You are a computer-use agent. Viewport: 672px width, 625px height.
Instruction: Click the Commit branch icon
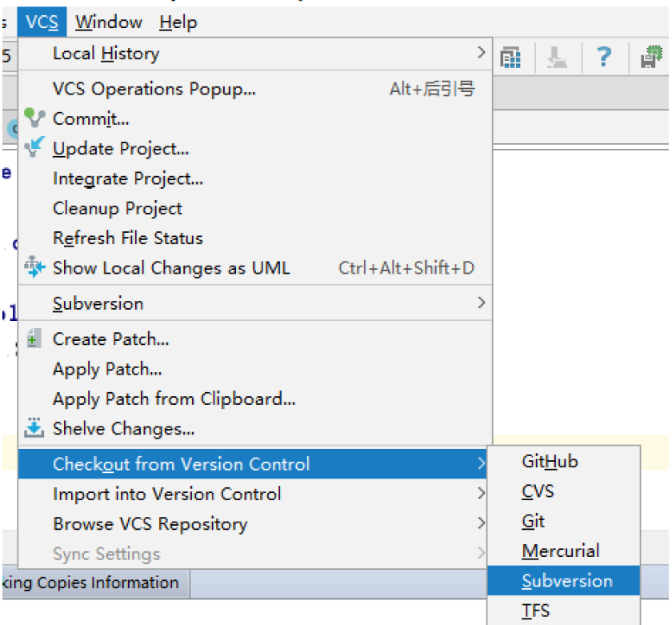coord(34,118)
